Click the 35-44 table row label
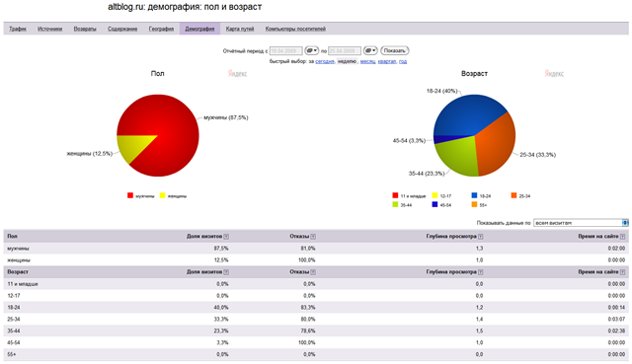The width and height of the screenshot is (632, 364). tap(14, 331)
